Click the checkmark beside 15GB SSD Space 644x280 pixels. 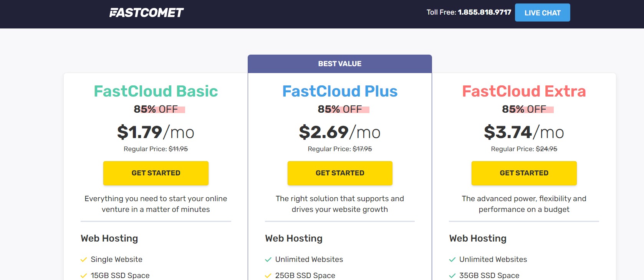[x=83, y=275]
